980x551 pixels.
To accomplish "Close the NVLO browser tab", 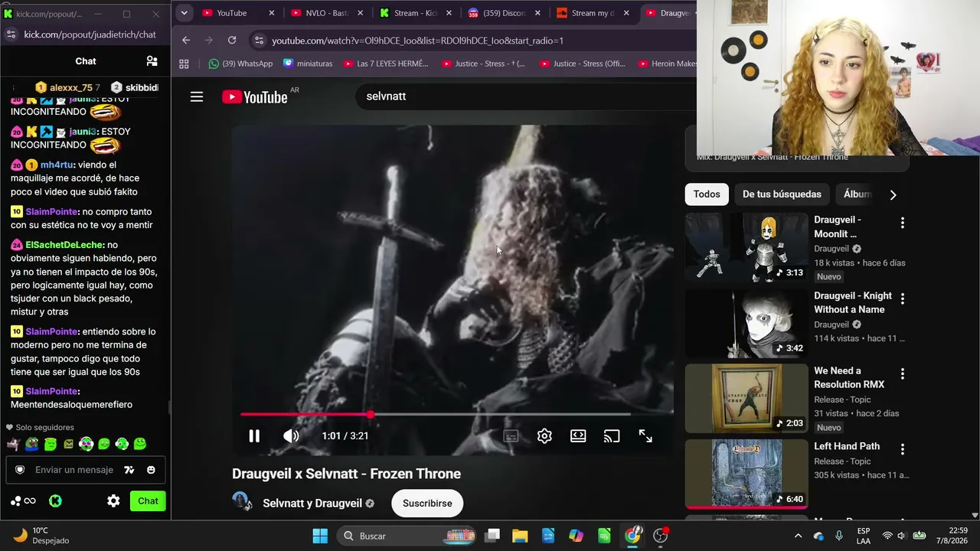I will 361,13.
